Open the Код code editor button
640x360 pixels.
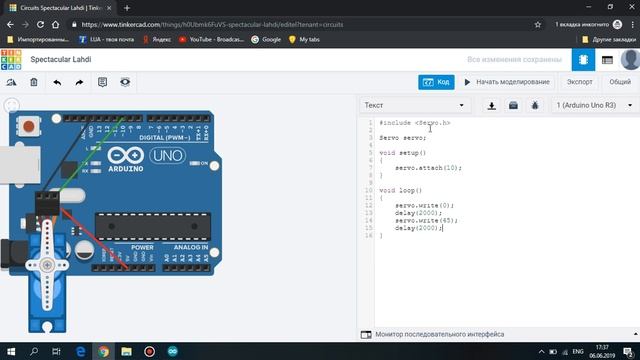coord(436,82)
